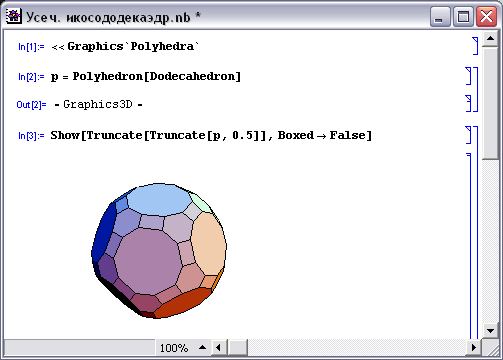Click the horizontal scrollbar thumb
The image size is (503, 360).
point(238,348)
